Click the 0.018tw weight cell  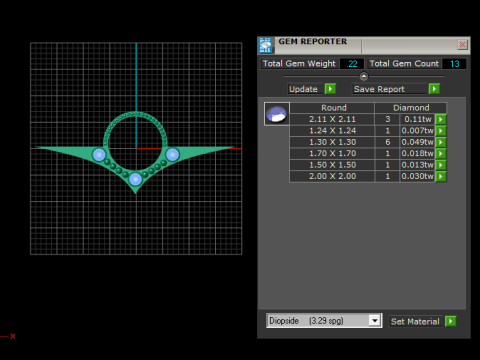[417, 153]
